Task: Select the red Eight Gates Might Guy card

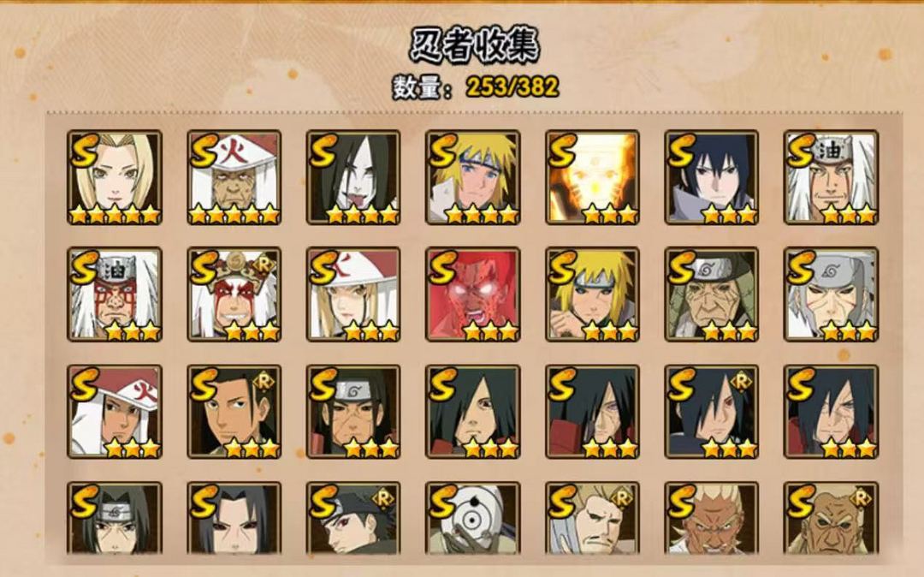Action: (472, 294)
